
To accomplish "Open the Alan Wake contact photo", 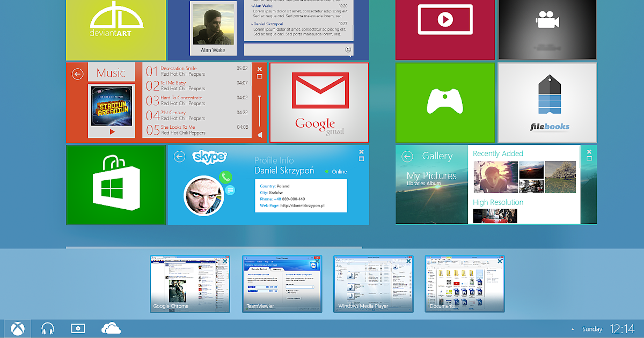I will [x=213, y=25].
